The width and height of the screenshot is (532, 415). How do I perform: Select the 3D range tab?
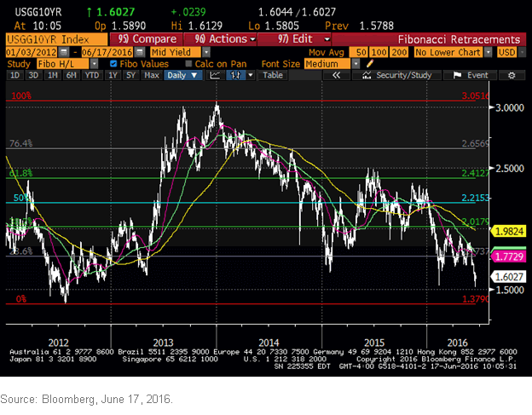coord(33,75)
